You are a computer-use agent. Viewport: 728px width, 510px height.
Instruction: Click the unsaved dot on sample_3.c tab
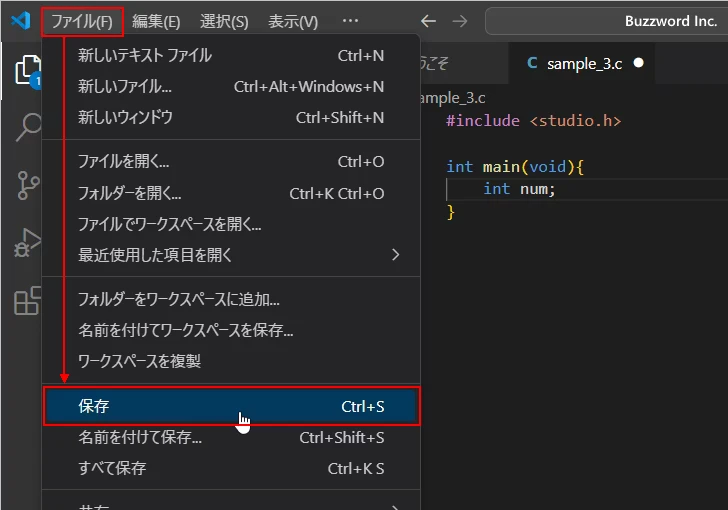coord(638,63)
